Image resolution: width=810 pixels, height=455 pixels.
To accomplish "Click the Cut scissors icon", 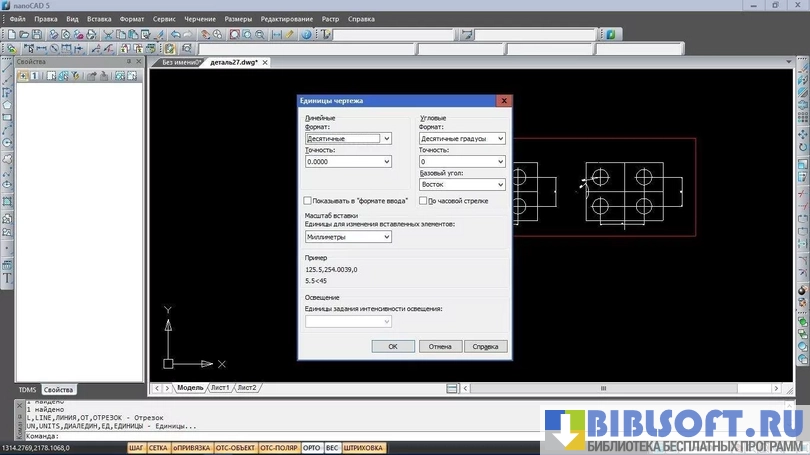I will pos(108,34).
